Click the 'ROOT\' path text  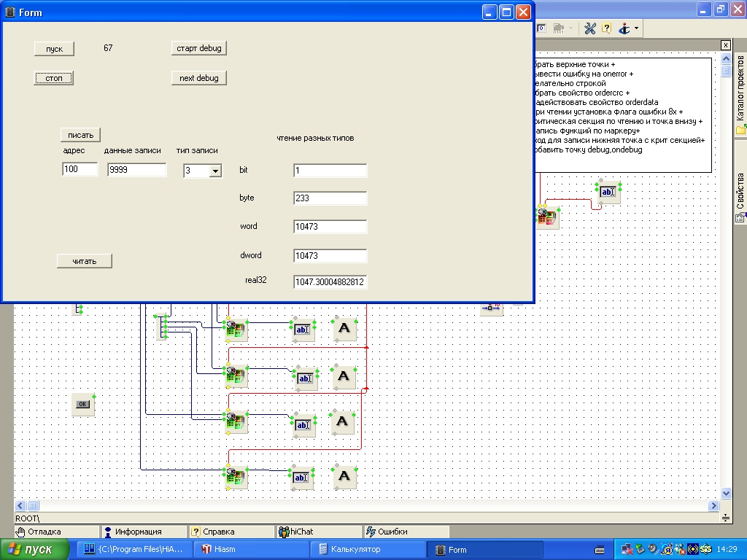pos(27,518)
